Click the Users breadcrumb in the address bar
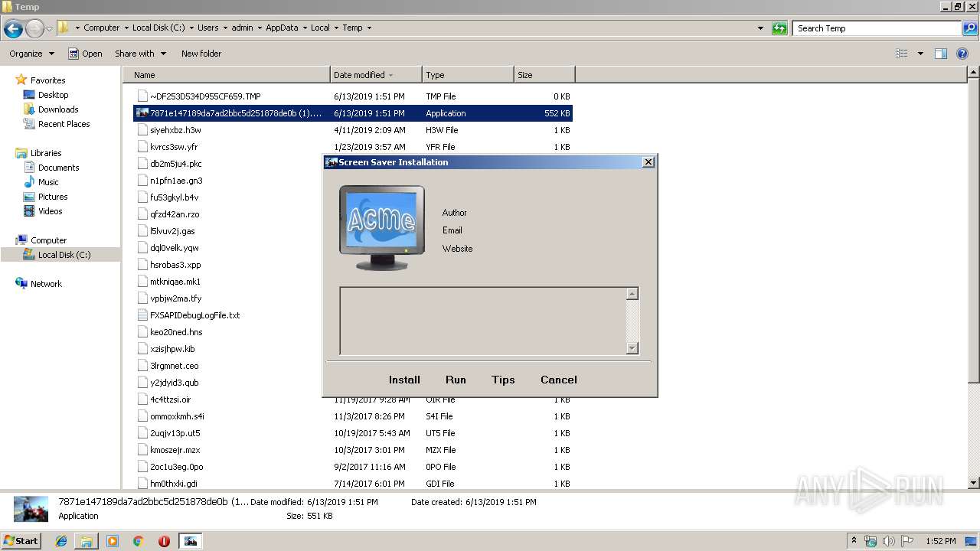Viewport: 980px width, 551px height. (x=207, y=28)
